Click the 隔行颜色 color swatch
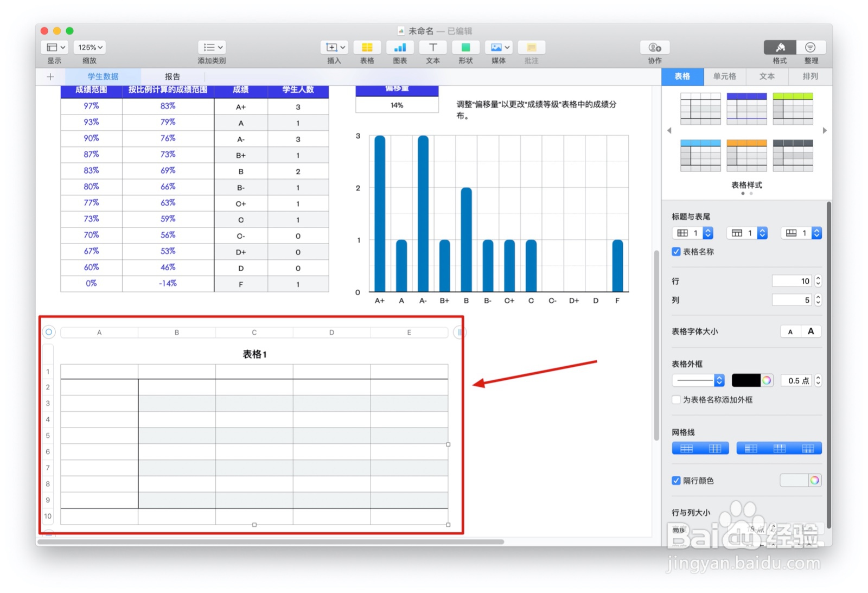Screen dimensions: 868x593 pos(794,480)
